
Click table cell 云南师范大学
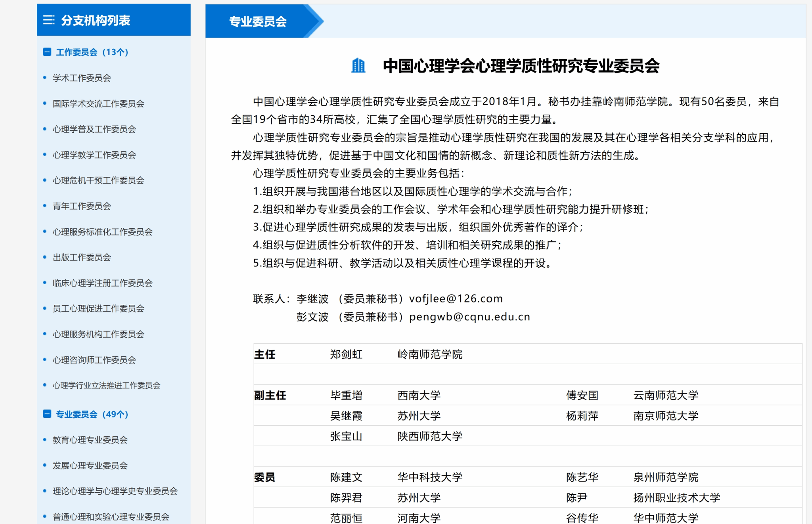(x=666, y=395)
